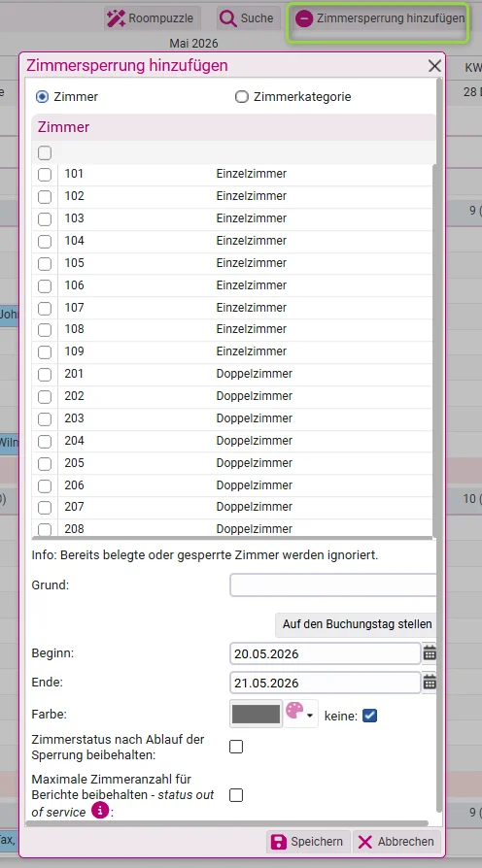The image size is (482, 868).
Task: Click room number 104 text
Action: click(74, 241)
